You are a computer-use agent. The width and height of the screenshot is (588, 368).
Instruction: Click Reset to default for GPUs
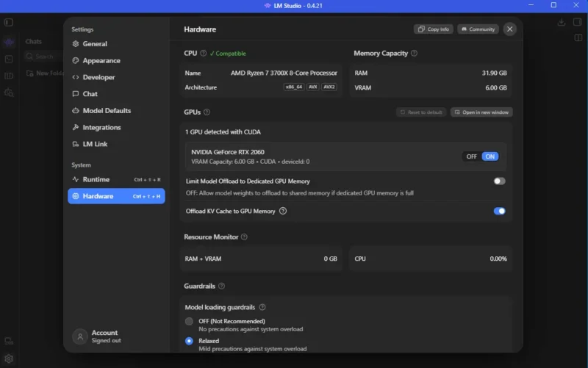tap(420, 112)
